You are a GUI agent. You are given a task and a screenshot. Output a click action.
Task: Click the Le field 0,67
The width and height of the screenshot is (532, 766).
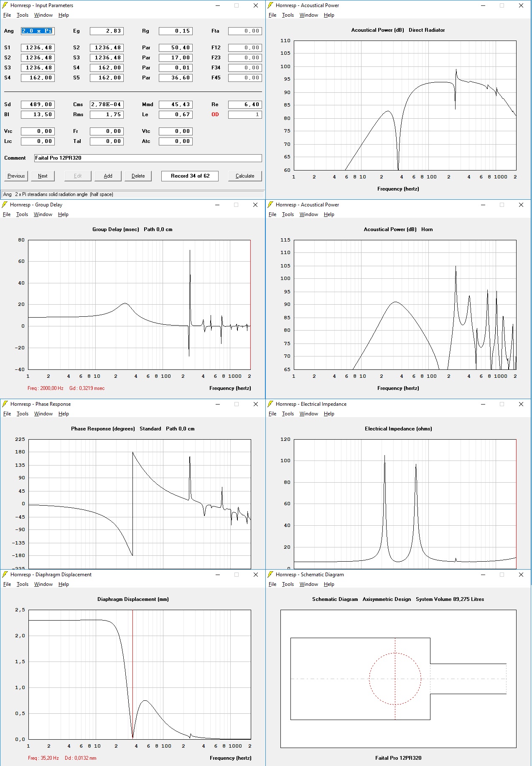(x=176, y=115)
